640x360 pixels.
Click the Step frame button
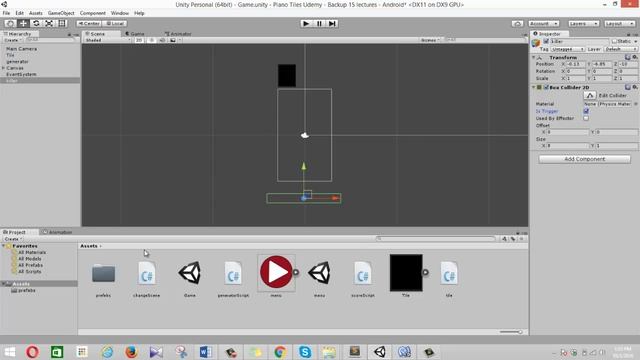(332, 24)
